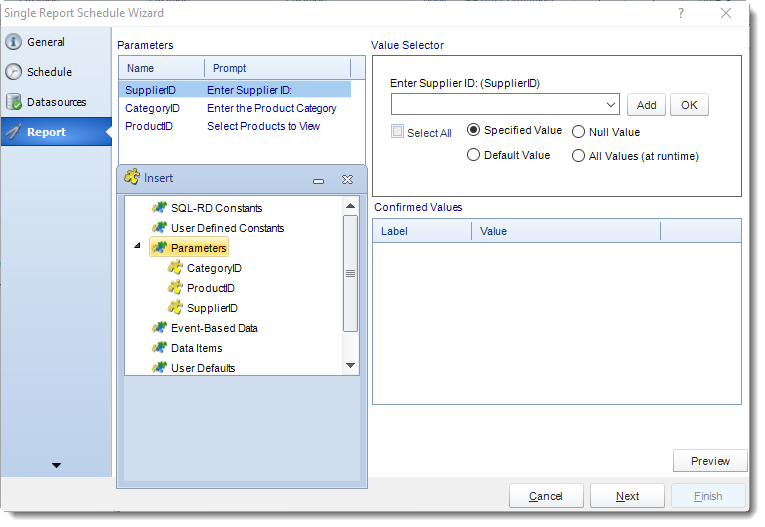This screenshot has width=765, height=527.
Task: Show more sidebar items with down arrow
Action: [57, 466]
